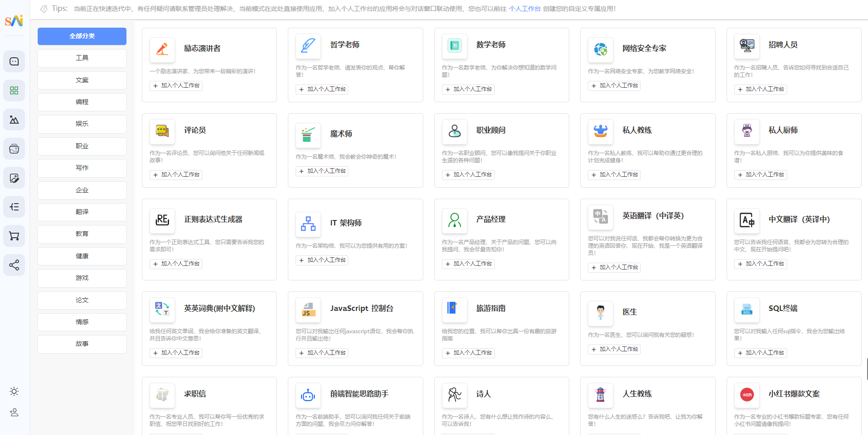Select the 翻译 category
868x435 pixels.
click(82, 212)
